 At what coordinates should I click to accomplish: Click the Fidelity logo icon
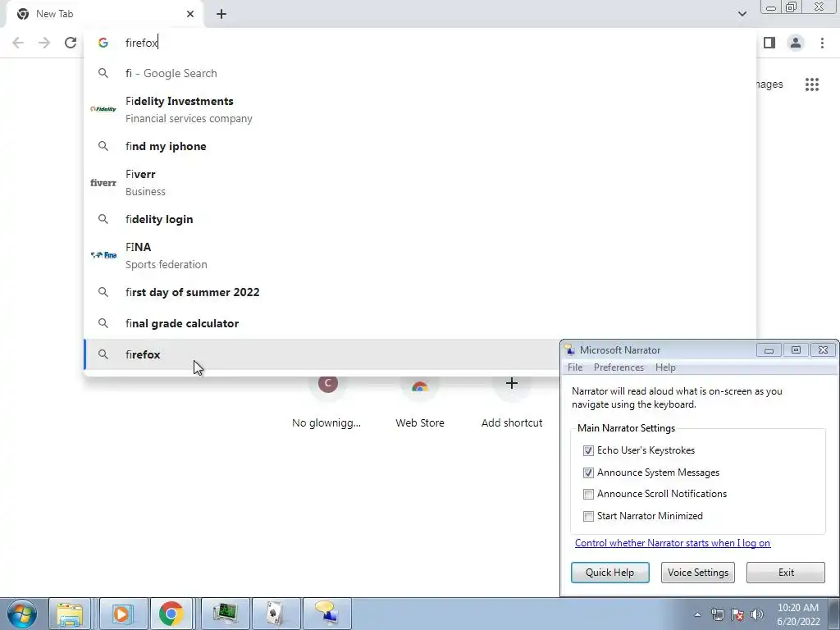tap(103, 109)
